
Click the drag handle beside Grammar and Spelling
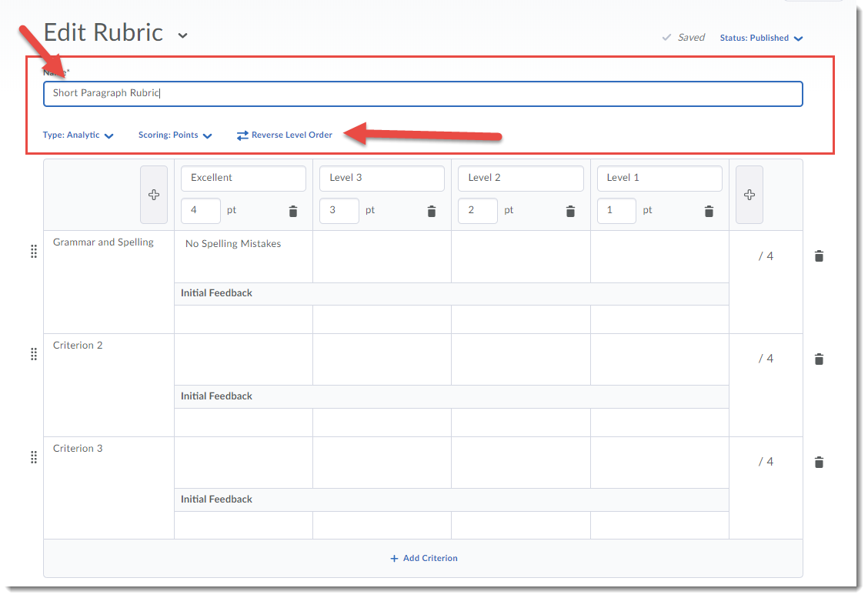(x=34, y=251)
